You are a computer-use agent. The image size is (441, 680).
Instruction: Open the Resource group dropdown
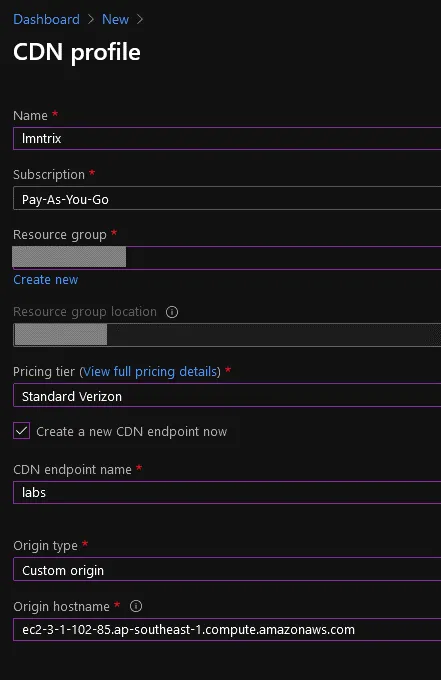pyautogui.click(x=227, y=258)
